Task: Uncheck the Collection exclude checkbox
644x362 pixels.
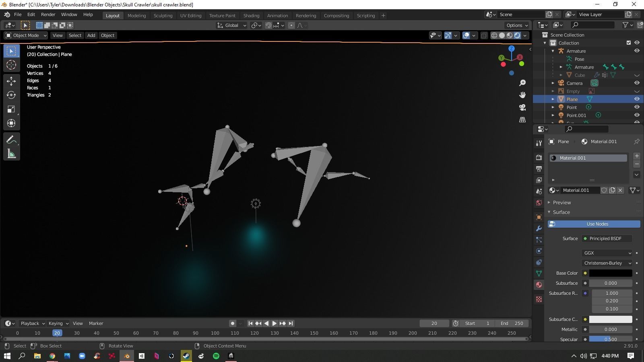Action: pyautogui.click(x=629, y=43)
